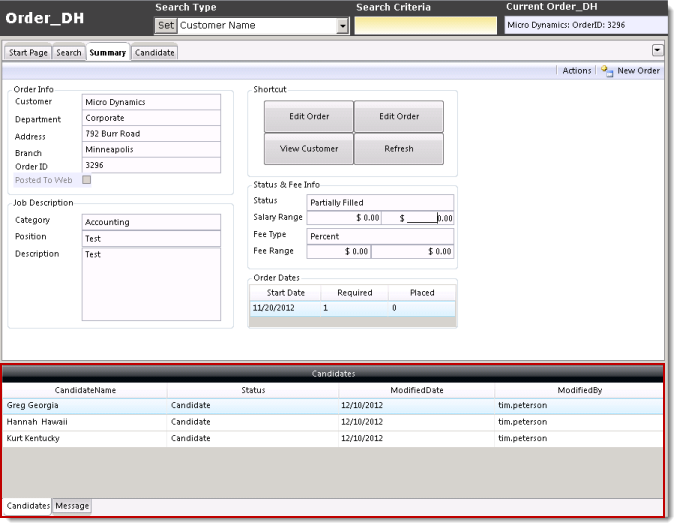This screenshot has width=679, height=528.
Task: Click the View Customer button
Action: point(309,149)
